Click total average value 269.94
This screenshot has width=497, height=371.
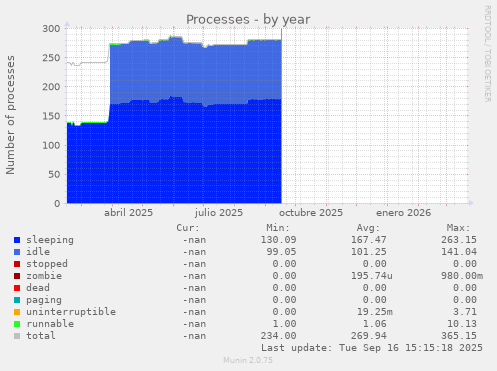[x=369, y=336]
